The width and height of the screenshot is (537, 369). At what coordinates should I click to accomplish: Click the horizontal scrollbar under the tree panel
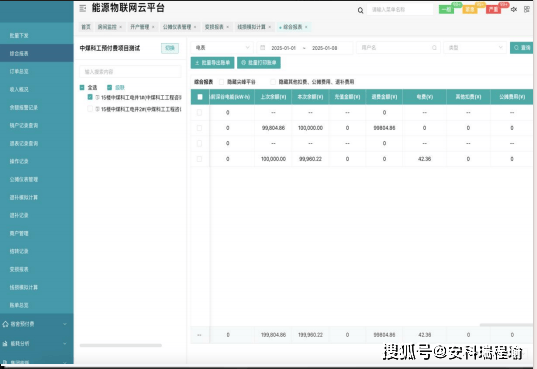[x=121, y=345]
